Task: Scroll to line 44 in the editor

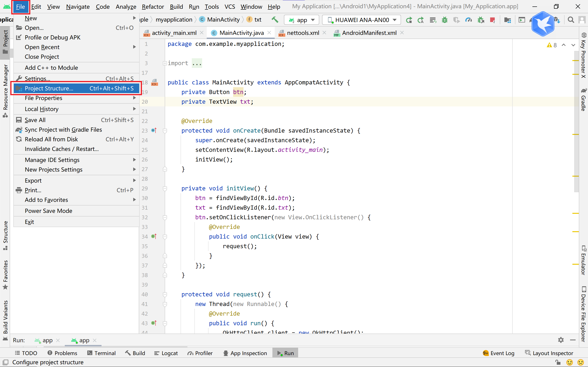Action: point(146,331)
